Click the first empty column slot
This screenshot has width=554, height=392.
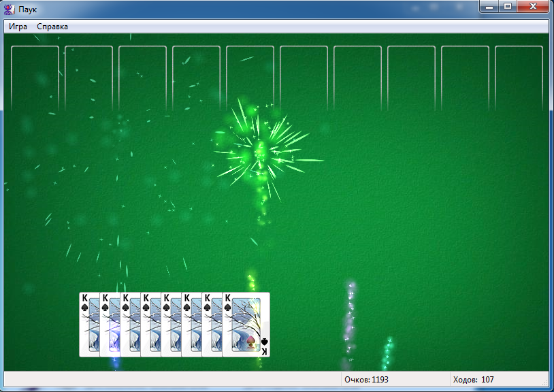pyautogui.click(x=35, y=78)
